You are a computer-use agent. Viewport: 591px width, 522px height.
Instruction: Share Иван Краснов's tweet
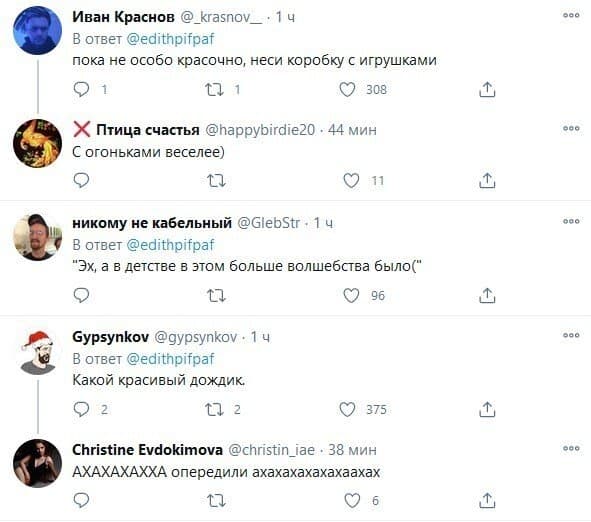tap(487, 90)
